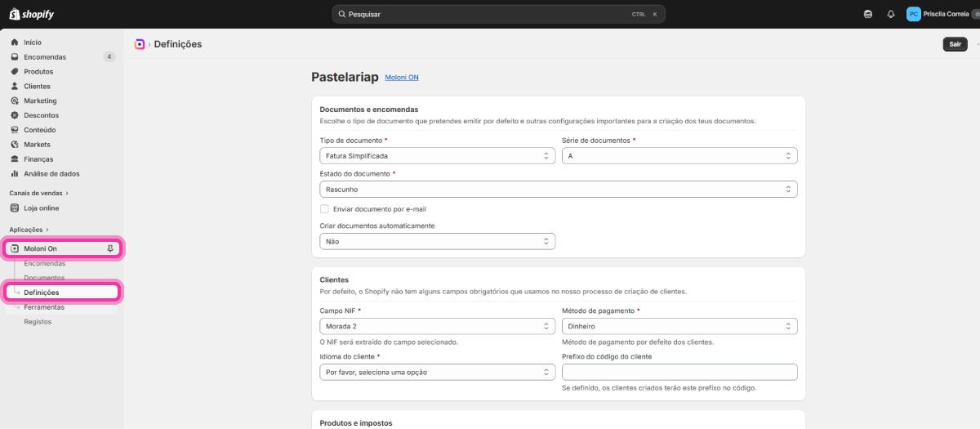Viewport: 980px width, 429px height.
Task: Go to Início in the sidebar
Action: (33, 42)
